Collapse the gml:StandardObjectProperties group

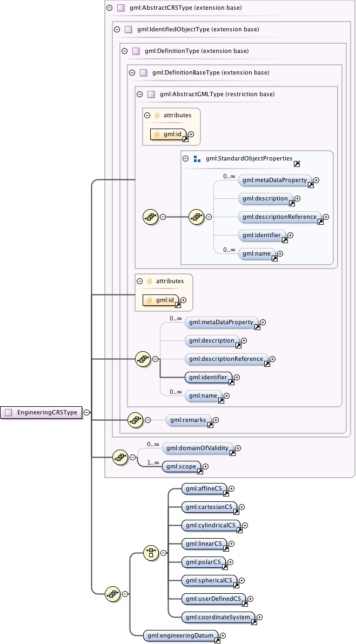click(186, 158)
